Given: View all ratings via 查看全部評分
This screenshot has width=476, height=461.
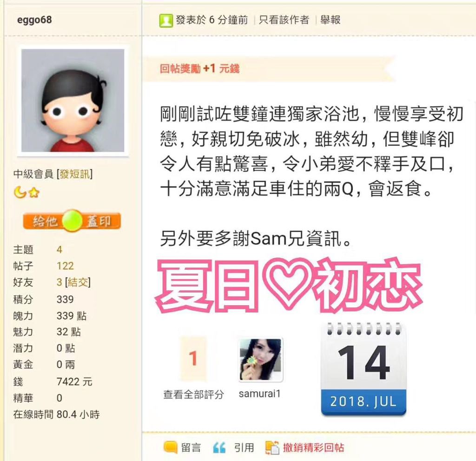Looking at the screenshot, I should click(x=193, y=394).
